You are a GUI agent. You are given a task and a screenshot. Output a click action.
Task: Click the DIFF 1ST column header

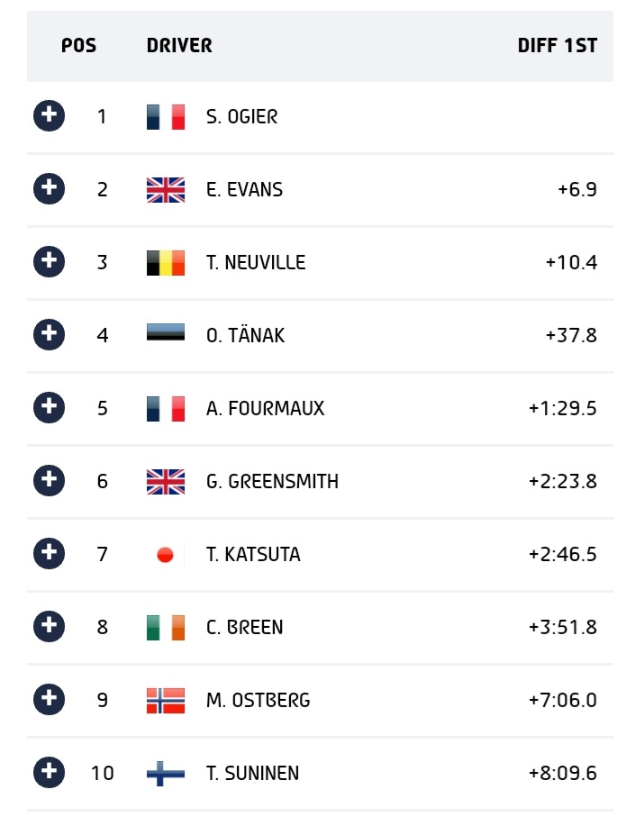click(557, 46)
